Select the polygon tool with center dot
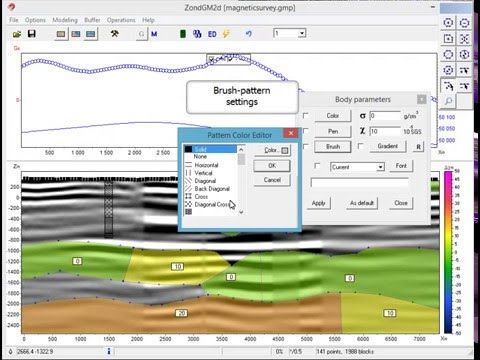Image resolution: width=480 pixels, height=360 pixels. tap(448, 23)
